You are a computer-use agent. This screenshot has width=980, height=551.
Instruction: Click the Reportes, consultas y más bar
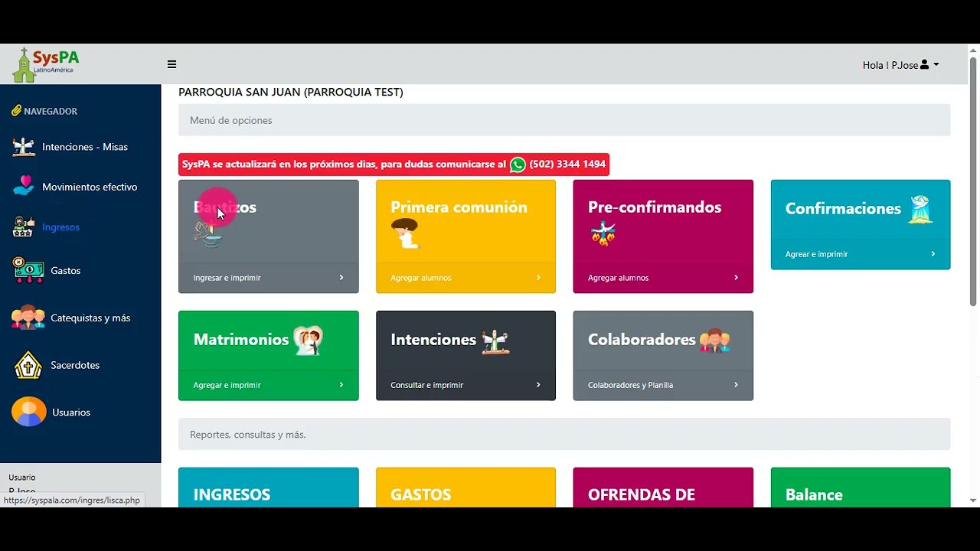[x=564, y=434]
